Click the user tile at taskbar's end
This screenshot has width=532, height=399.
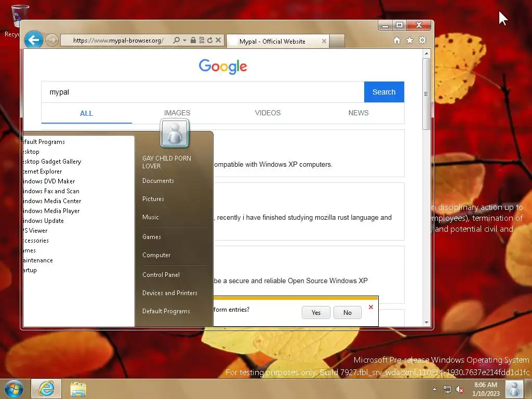pyautogui.click(x=514, y=389)
